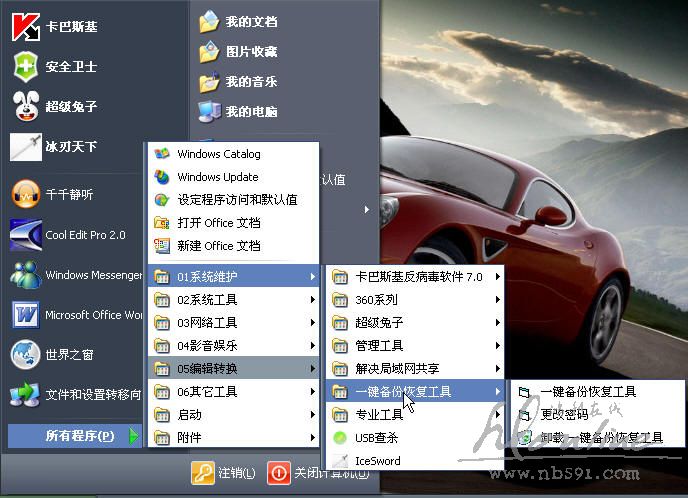The height and width of the screenshot is (498, 688).
Task: Click the Microsoft Office Word icon
Action: coord(25,315)
